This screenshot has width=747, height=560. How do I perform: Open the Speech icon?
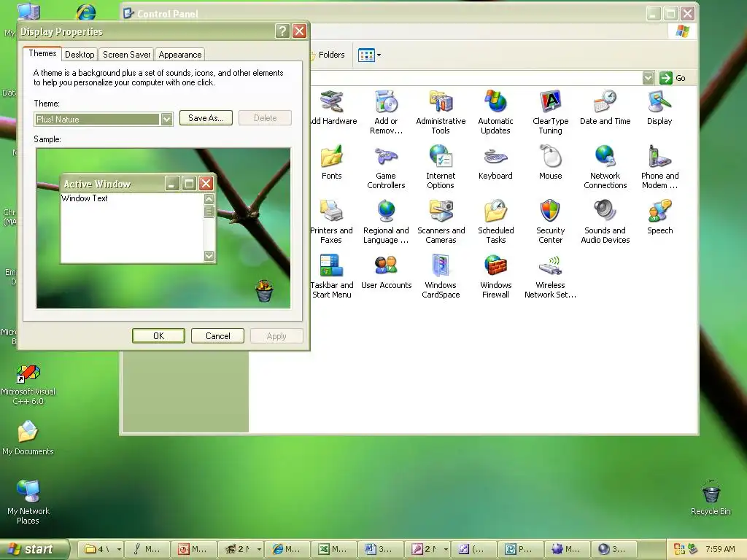(x=659, y=217)
